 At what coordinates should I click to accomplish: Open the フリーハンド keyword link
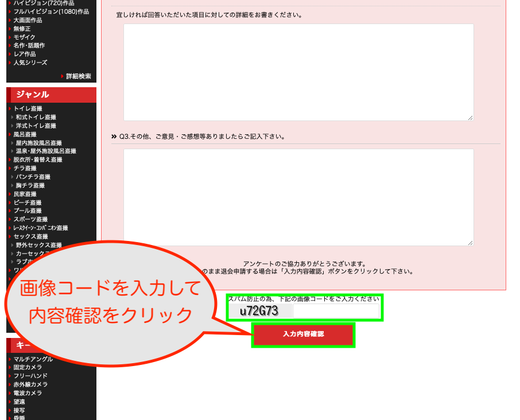pyautogui.click(x=30, y=376)
